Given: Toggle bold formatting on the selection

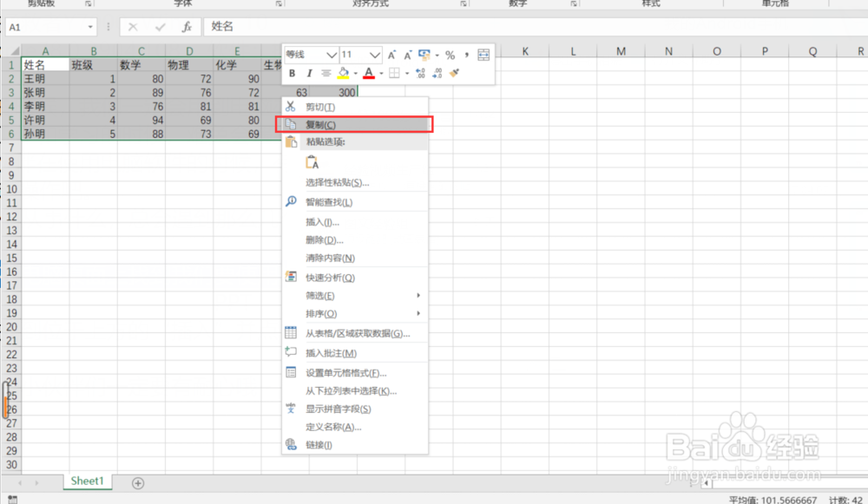Looking at the screenshot, I should point(293,73).
